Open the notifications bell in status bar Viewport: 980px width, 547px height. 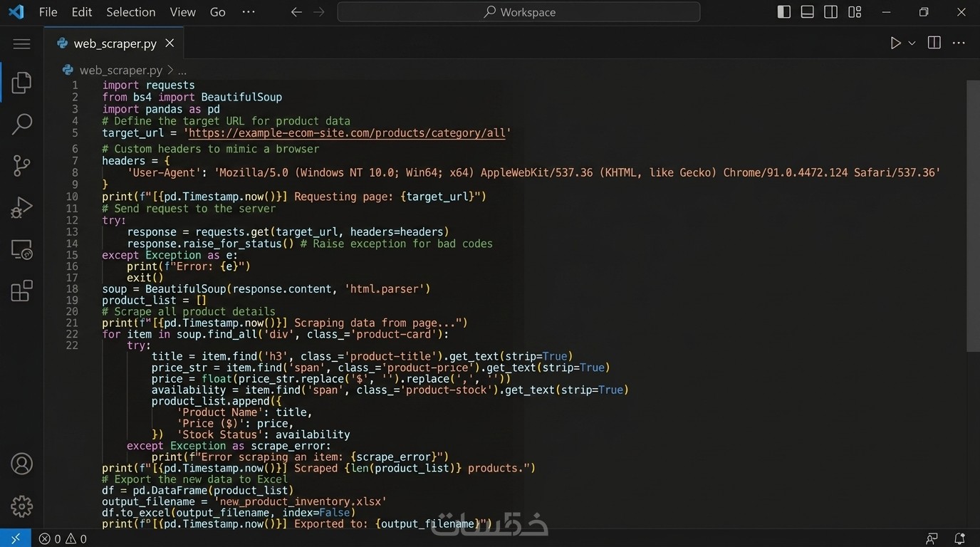point(959,538)
